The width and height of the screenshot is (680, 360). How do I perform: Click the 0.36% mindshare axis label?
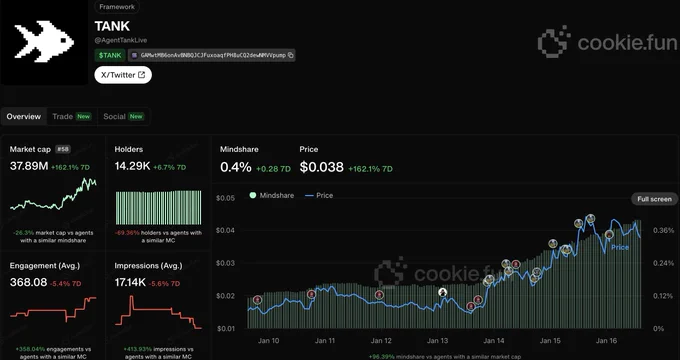[x=664, y=230]
